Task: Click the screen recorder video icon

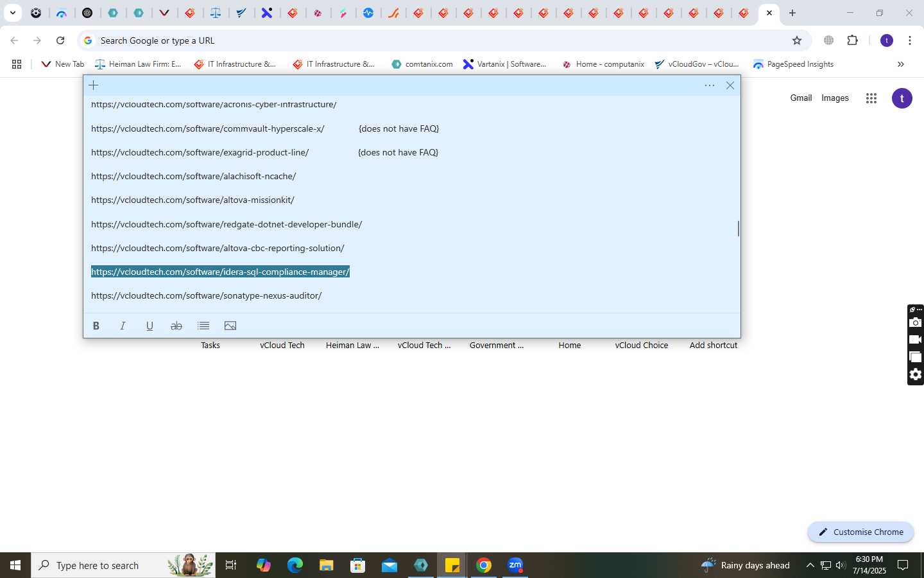Action: point(916,340)
